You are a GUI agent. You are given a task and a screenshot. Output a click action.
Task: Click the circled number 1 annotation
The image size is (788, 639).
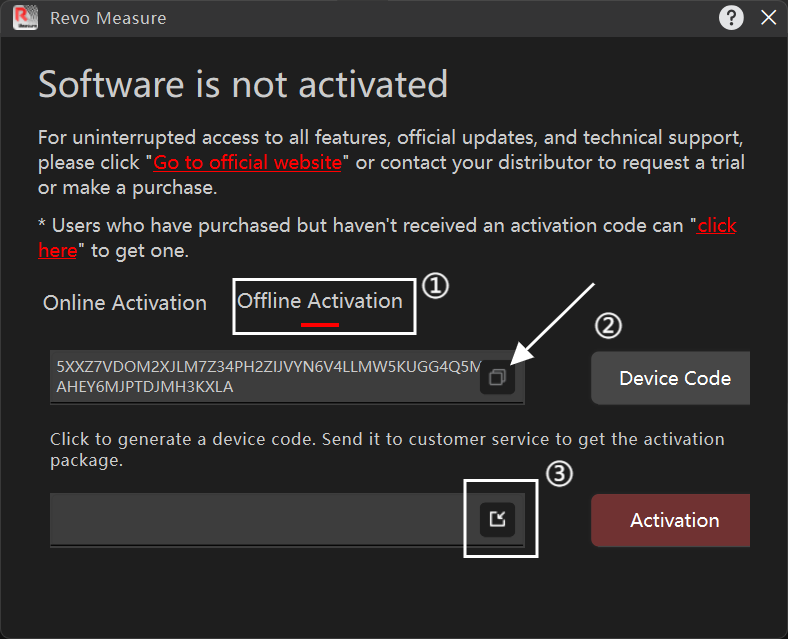pyautogui.click(x=435, y=287)
